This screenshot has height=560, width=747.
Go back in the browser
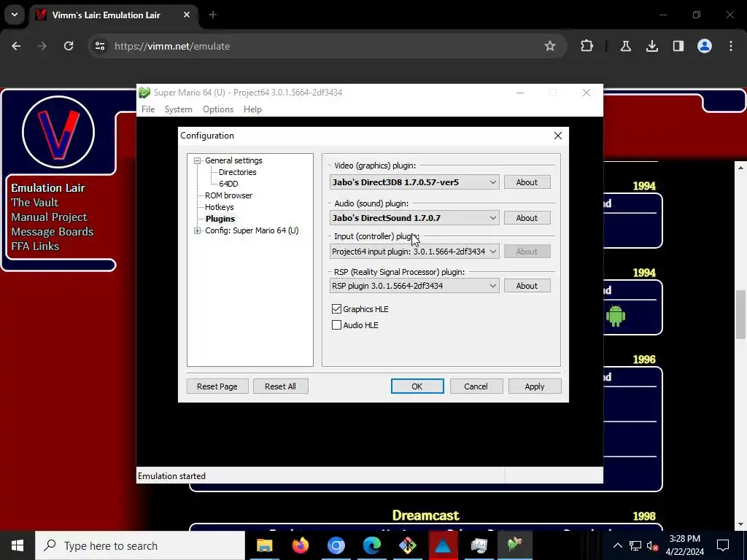click(x=16, y=46)
